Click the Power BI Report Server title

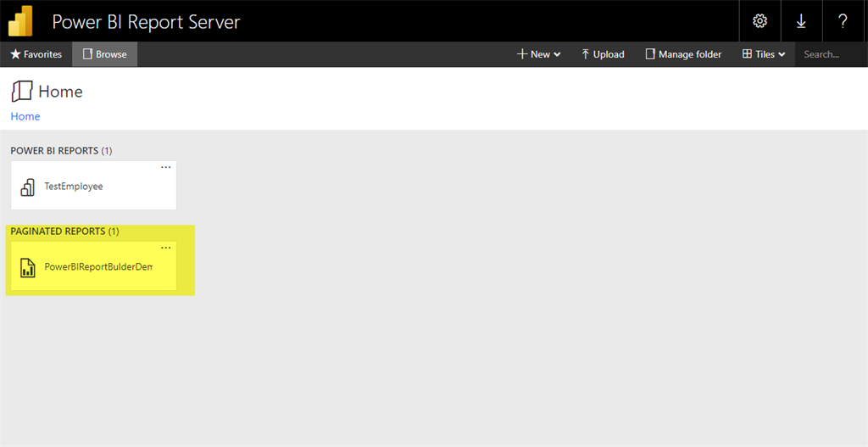(146, 22)
